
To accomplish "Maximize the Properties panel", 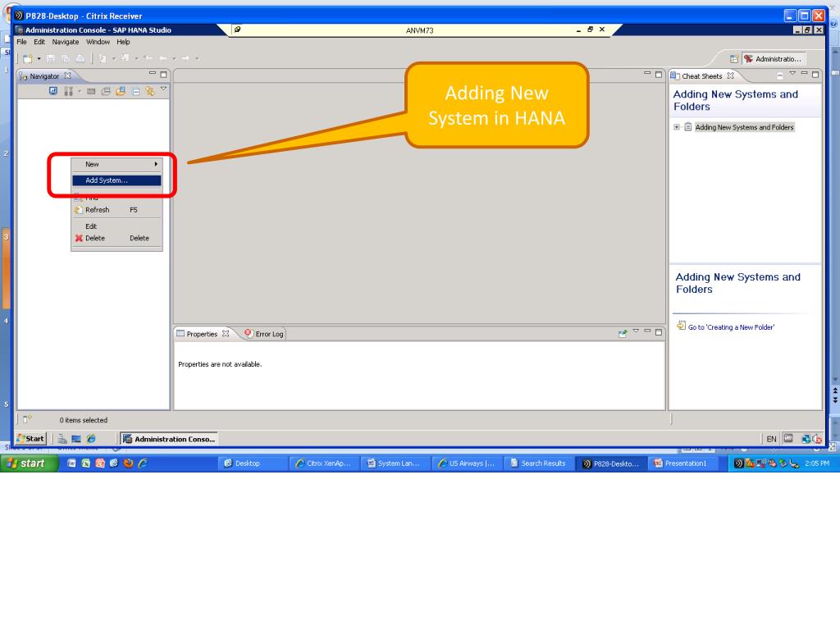I will coord(659,332).
